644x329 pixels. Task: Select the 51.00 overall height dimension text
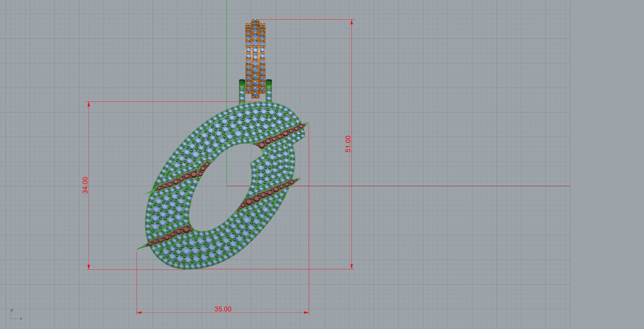click(348, 144)
